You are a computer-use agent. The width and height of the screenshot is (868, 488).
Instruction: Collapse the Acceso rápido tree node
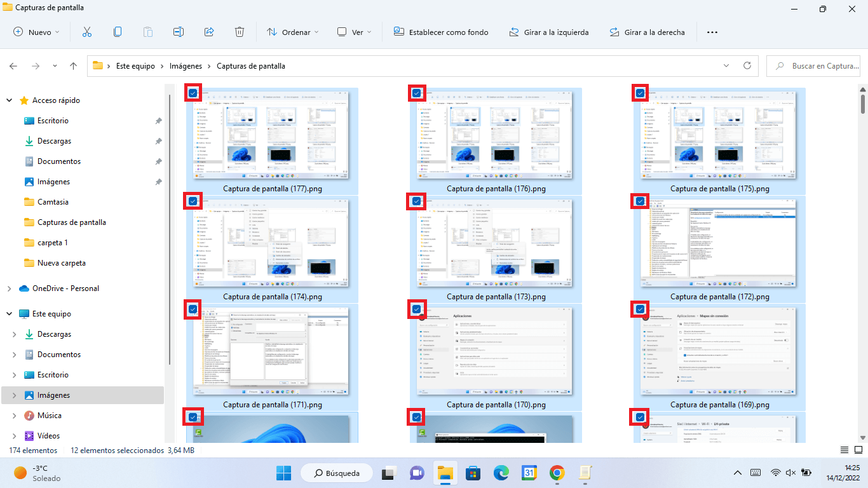(x=9, y=100)
